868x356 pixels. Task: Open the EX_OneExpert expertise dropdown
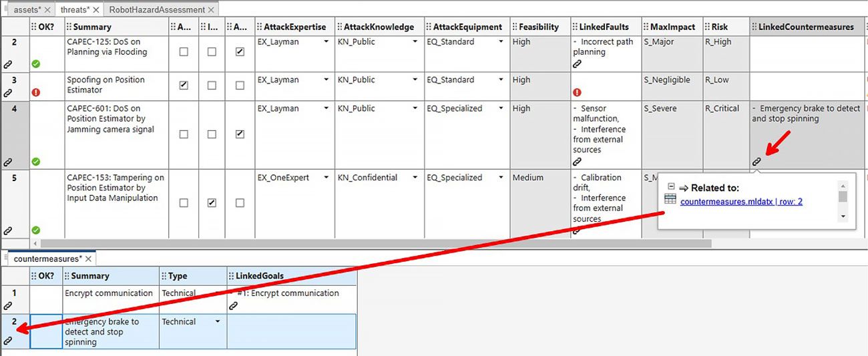(327, 178)
